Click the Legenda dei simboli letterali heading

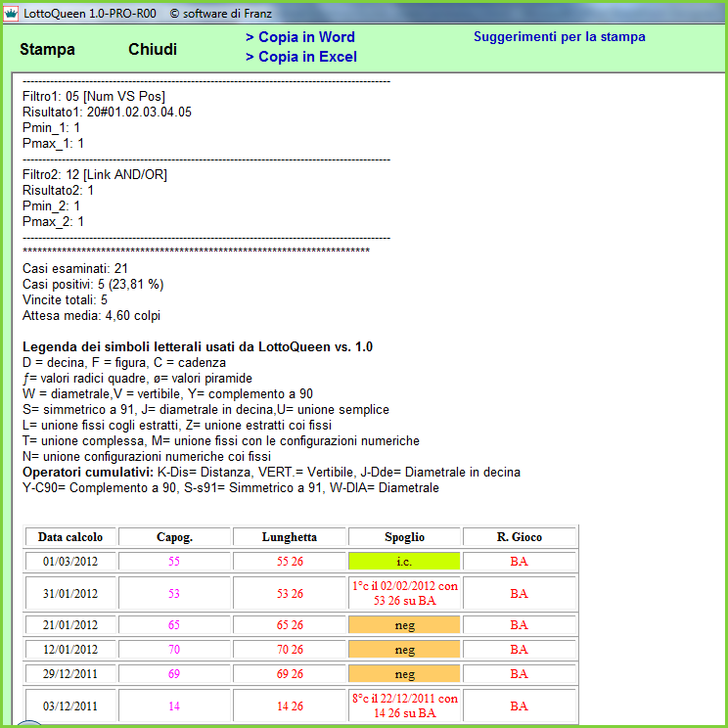click(198, 346)
